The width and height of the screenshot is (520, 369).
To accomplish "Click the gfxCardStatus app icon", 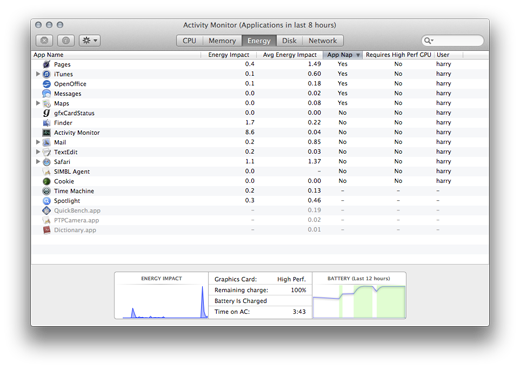I will point(47,113).
